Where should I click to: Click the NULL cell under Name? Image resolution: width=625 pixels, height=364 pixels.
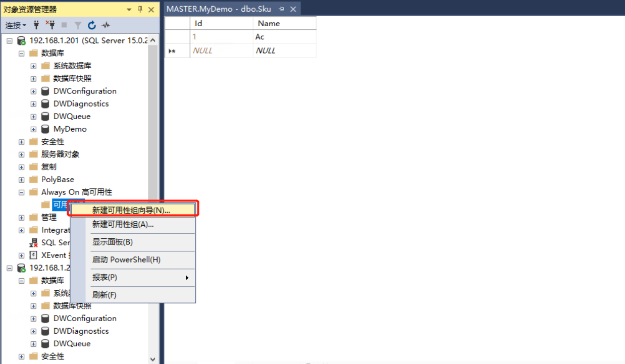284,50
